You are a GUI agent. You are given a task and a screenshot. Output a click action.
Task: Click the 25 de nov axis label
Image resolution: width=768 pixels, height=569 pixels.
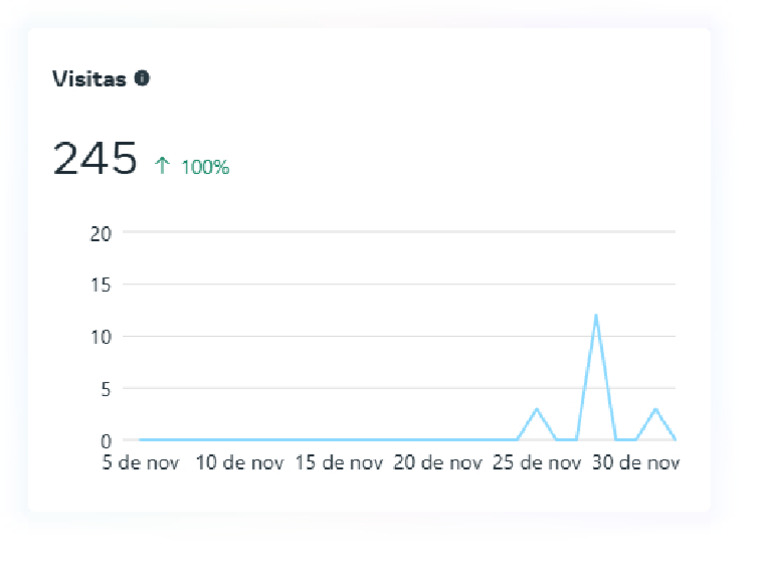click(537, 463)
